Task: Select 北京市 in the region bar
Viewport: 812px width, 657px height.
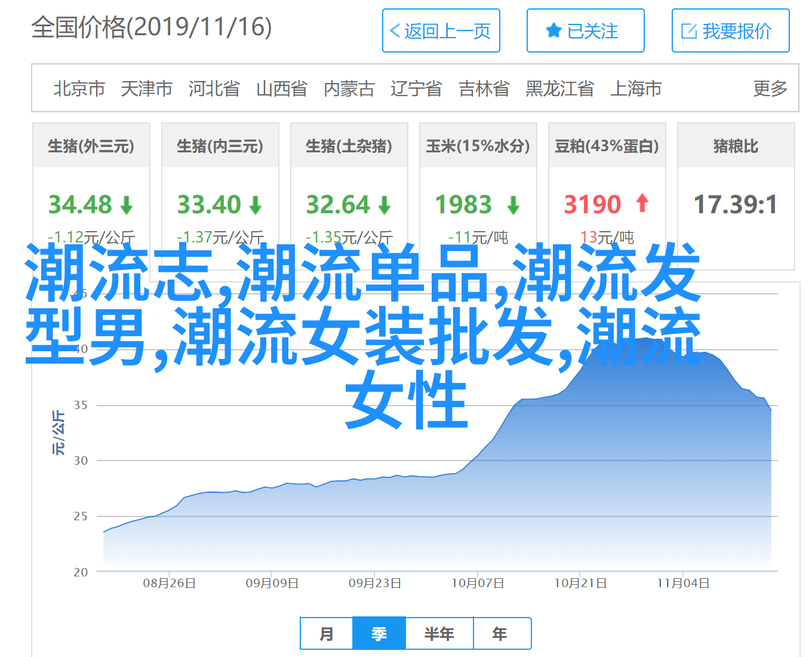Action: click(x=79, y=88)
